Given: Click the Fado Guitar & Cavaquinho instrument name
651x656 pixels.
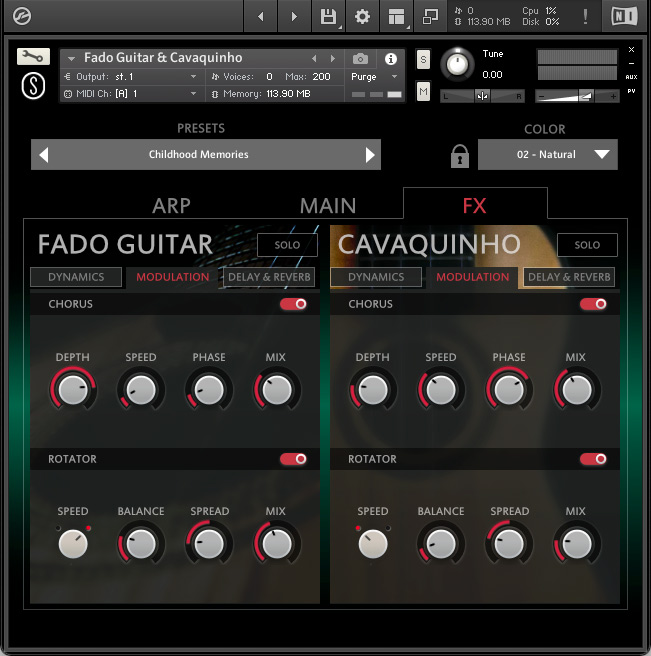Looking at the screenshot, I should tap(163, 58).
